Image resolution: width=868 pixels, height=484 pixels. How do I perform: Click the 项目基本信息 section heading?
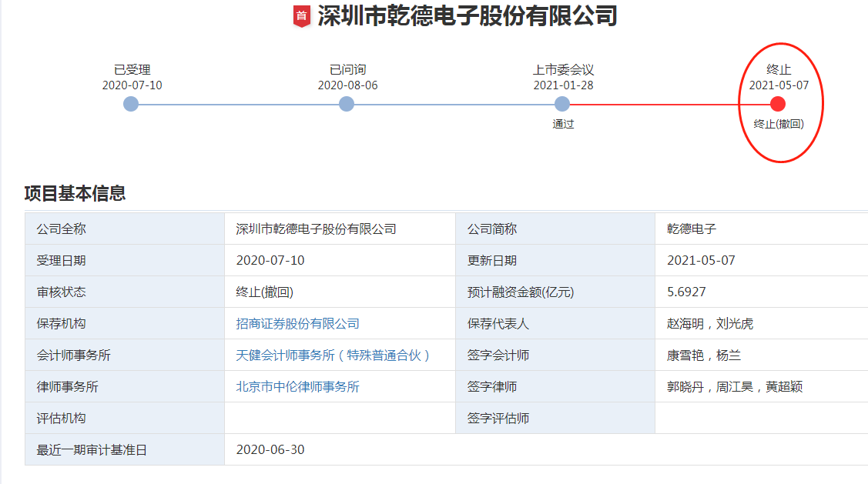tap(75, 193)
